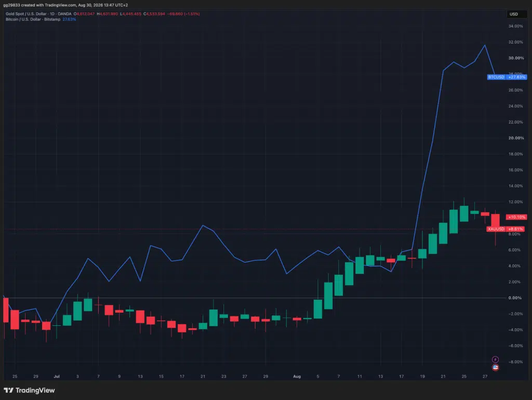This screenshot has width=532, height=400.
Task: Click the gg29833 created with TradingView.com caption
Action: point(65,5)
